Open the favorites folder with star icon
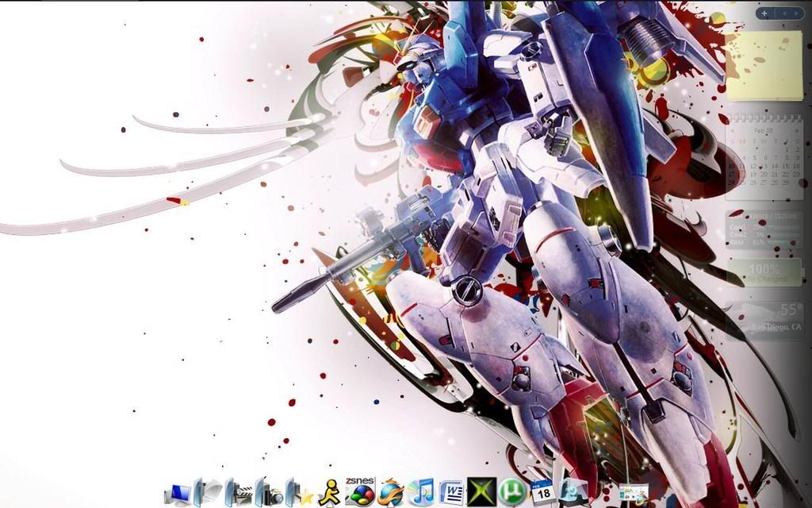 pyautogui.click(x=299, y=491)
